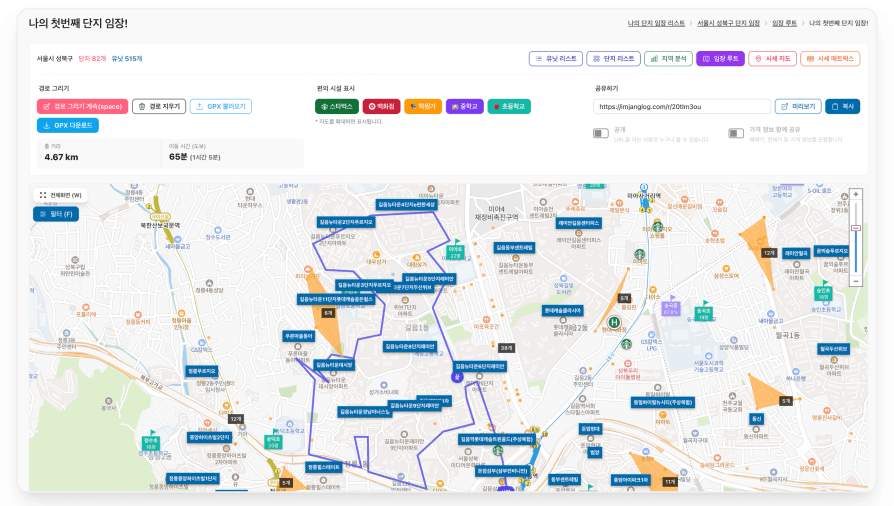Click the 경로 지우기 trash button

159,106
